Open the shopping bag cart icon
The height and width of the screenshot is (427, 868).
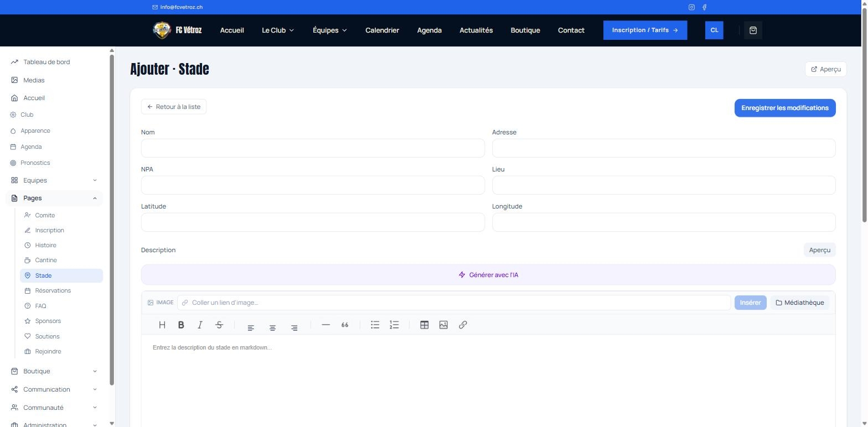[753, 30]
